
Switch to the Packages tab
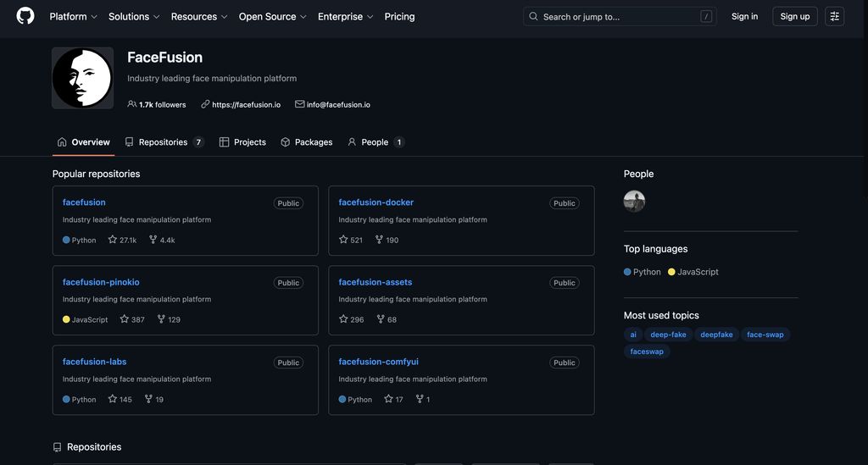point(306,142)
